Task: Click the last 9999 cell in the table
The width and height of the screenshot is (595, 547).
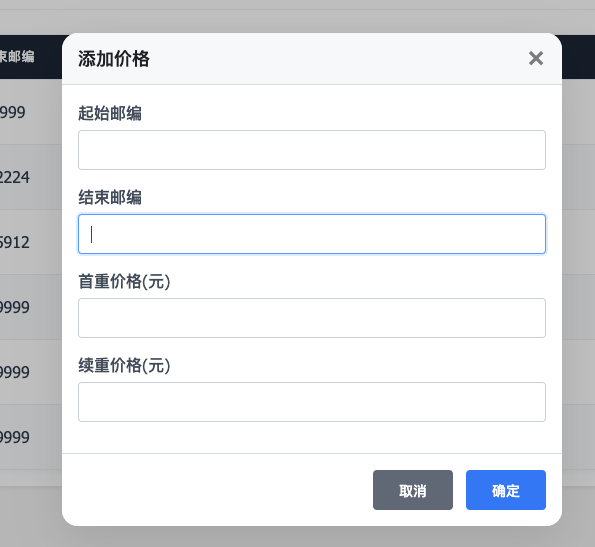Action: (14, 437)
